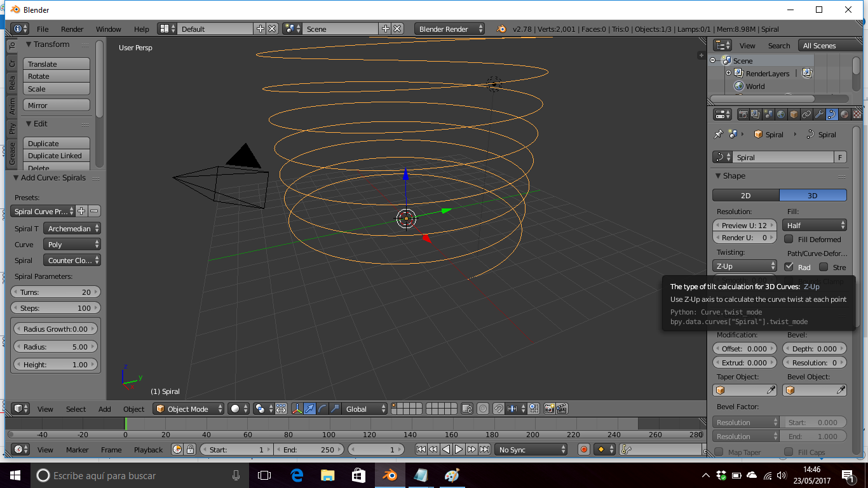Open the Render Layers properties tab
This screenshot has height=488, width=868.
(x=755, y=114)
